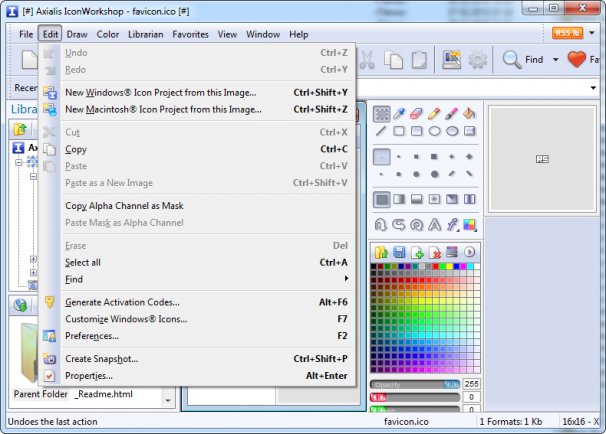Click Customize Windows Icons...
The height and width of the screenshot is (434, 606).
[197, 319]
